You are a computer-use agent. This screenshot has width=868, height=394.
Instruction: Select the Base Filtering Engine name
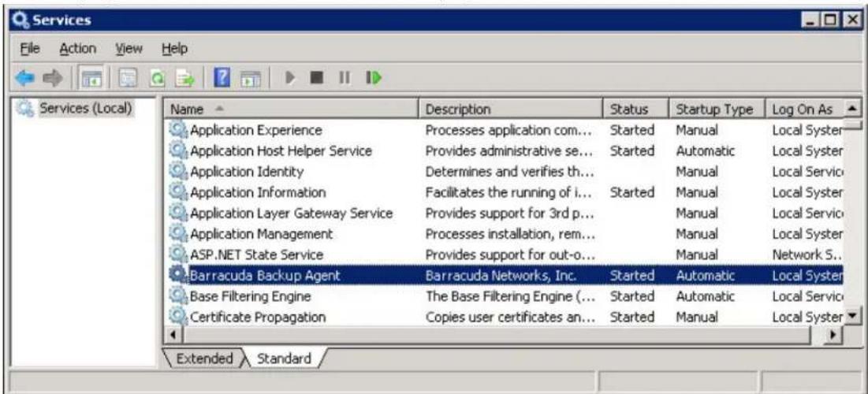pyautogui.click(x=250, y=296)
